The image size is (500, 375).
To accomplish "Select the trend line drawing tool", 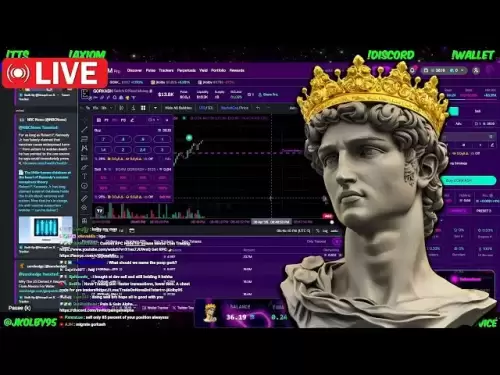I will (85, 129).
